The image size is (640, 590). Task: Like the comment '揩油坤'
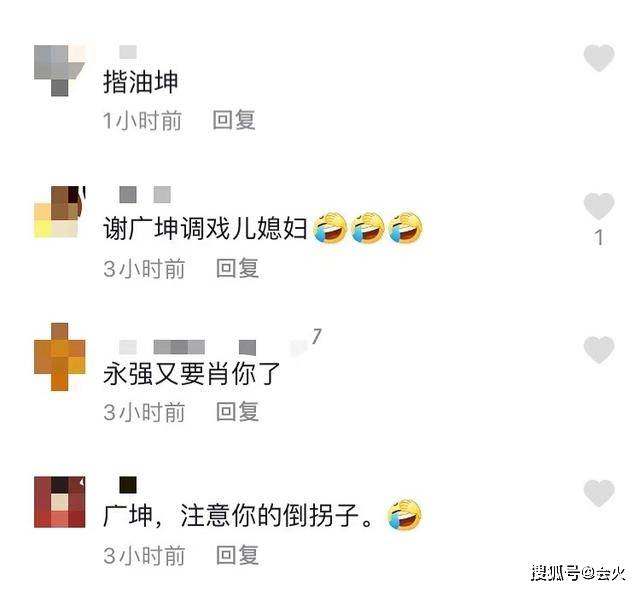[599, 58]
